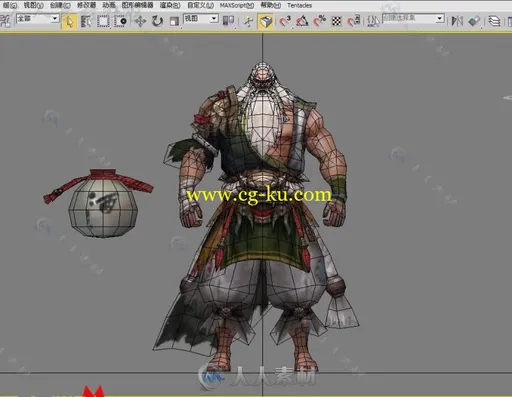Open the 视图 Views menu
Screen dimensions: 512x397
[33, 5]
